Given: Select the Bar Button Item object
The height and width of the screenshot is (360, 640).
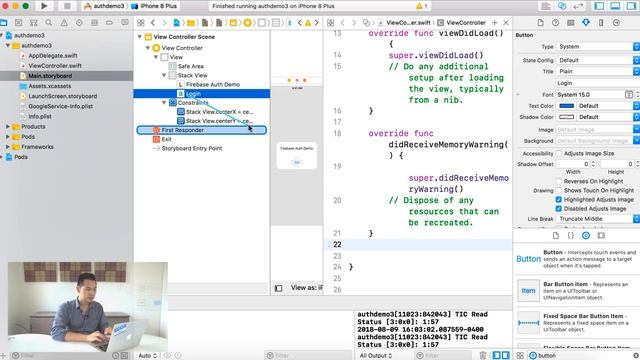Looking at the screenshot, I should tap(576, 291).
